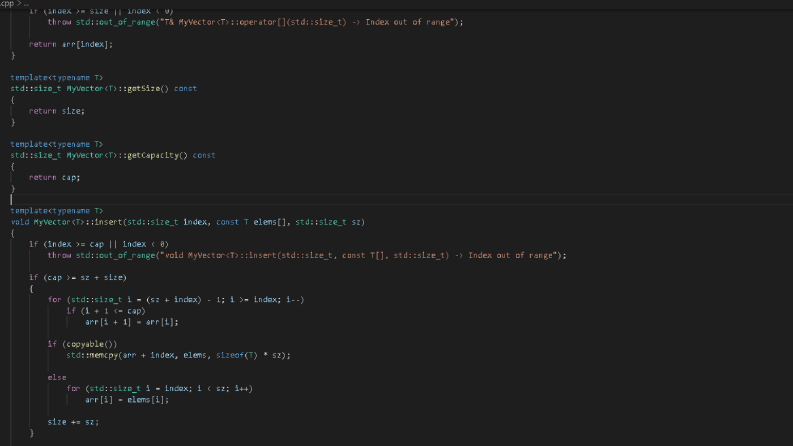Click the 'copyable()' call
The height and width of the screenshot is (446, 793).
coord(92,344)
